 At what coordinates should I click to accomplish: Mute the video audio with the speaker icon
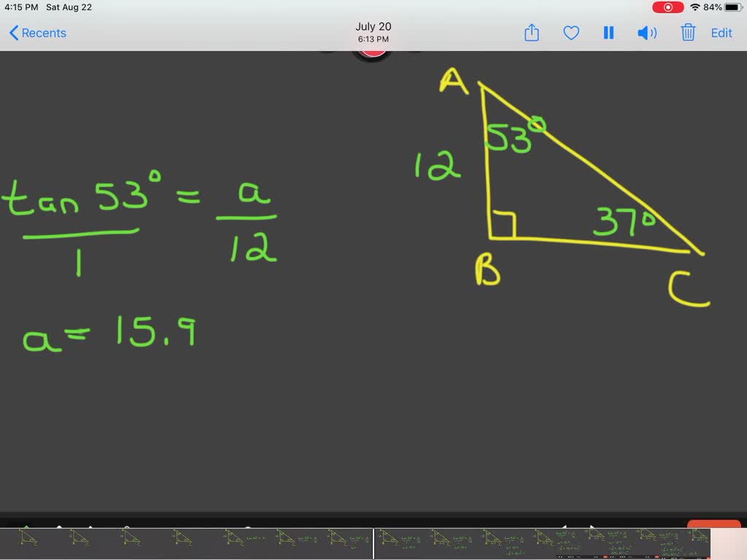pyautogui.click(x=647, y=33)
